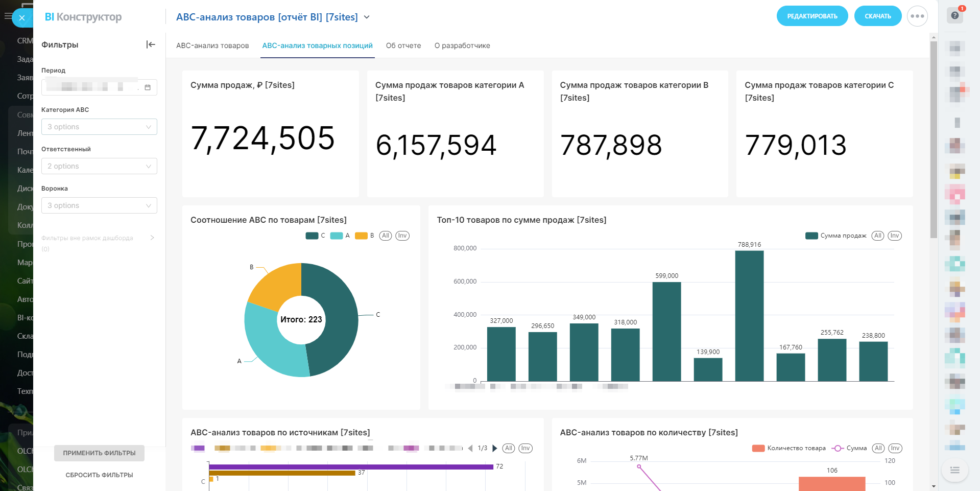Go to next legend page in sources chart
980x491 pixels.
pos(494,449)
